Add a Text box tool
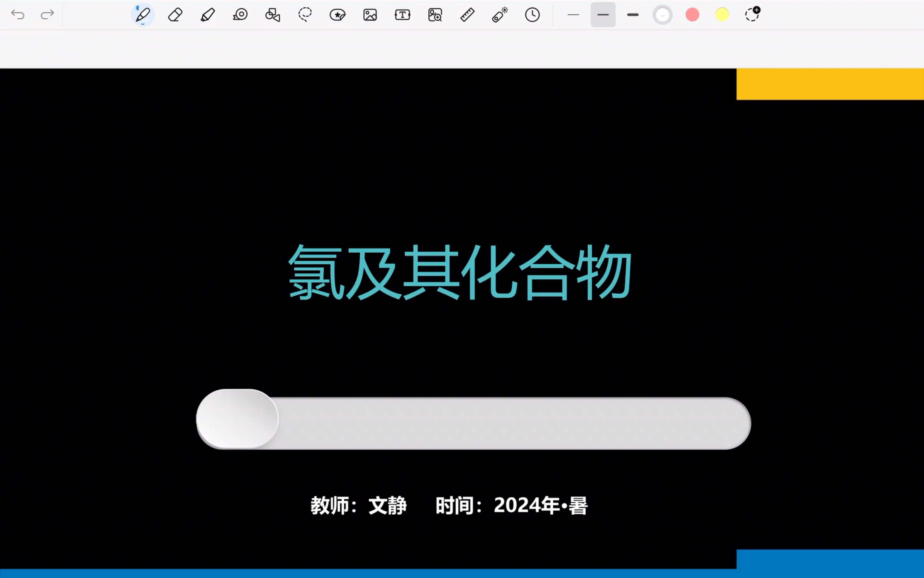924x578 pixels. [402, 15]
